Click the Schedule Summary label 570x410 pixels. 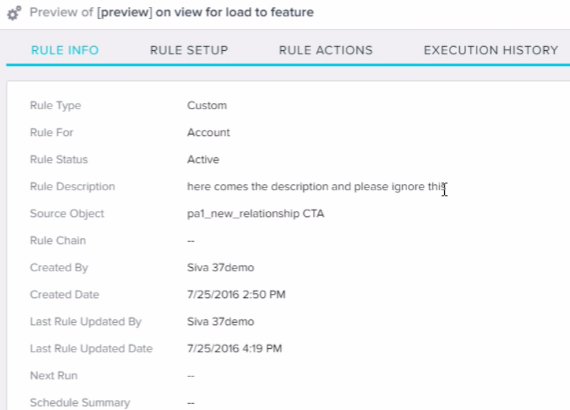tap(80, 403)
